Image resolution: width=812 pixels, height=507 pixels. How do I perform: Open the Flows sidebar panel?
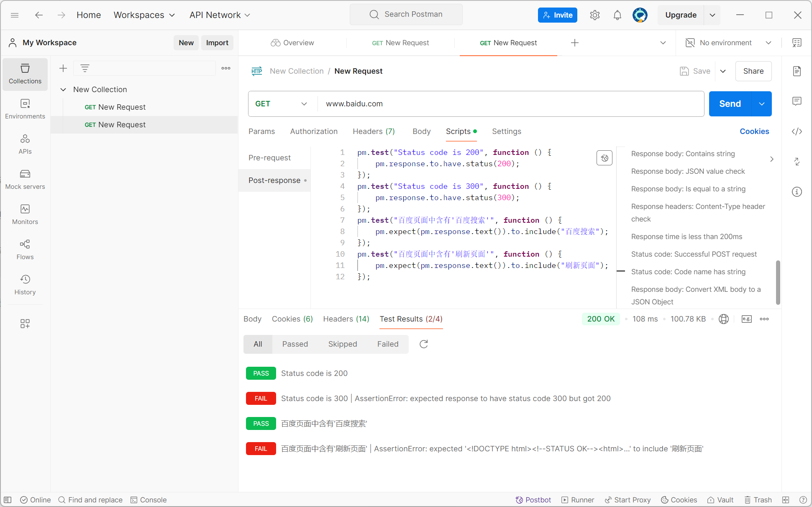tap(25, 250)
